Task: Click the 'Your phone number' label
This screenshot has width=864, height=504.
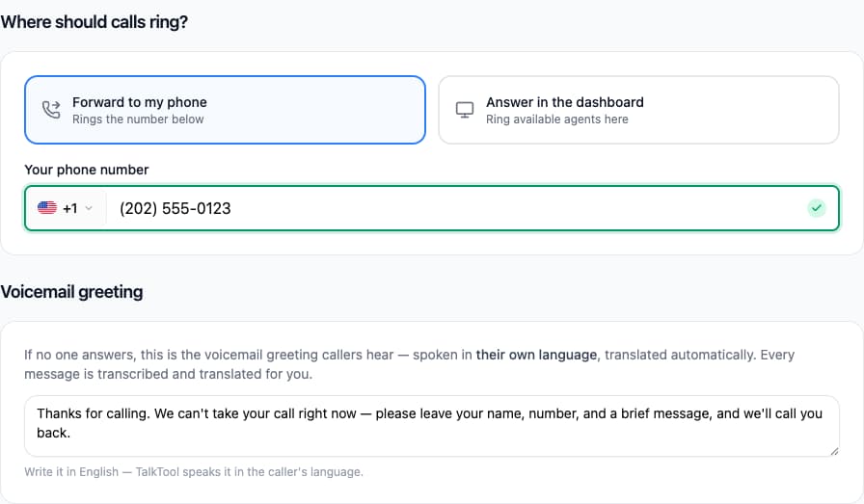Action: pos(87,170)
